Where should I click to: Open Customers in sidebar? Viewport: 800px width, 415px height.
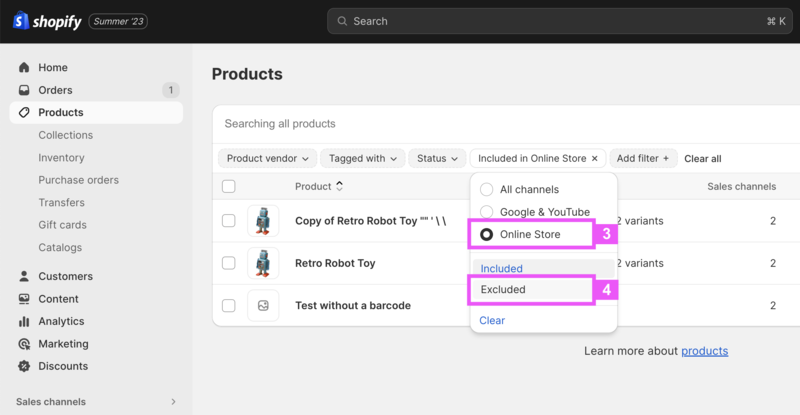[x=65, y=276]
